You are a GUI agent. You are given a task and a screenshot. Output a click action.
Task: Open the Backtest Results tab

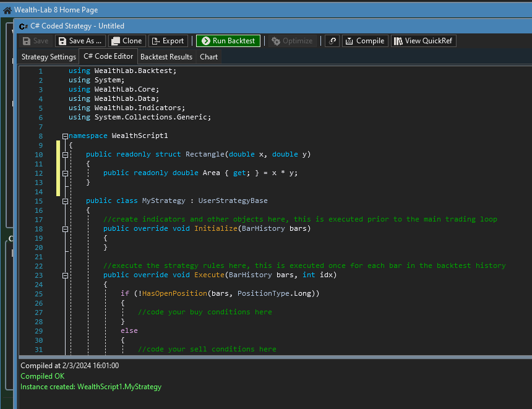166,57
